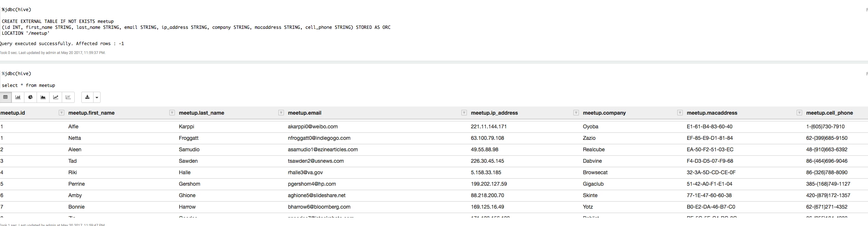868x226 pixels.
Task: Select the company cell 'Dabvine'
Action: pyautogui.click(x=592, y=161)
